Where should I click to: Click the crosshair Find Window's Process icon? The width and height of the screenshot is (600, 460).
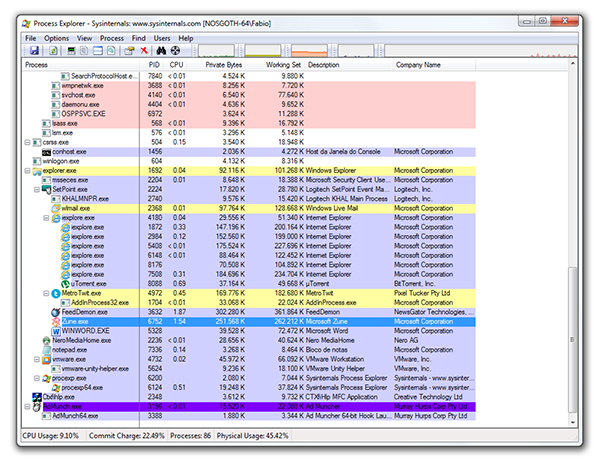pos(175,51)
